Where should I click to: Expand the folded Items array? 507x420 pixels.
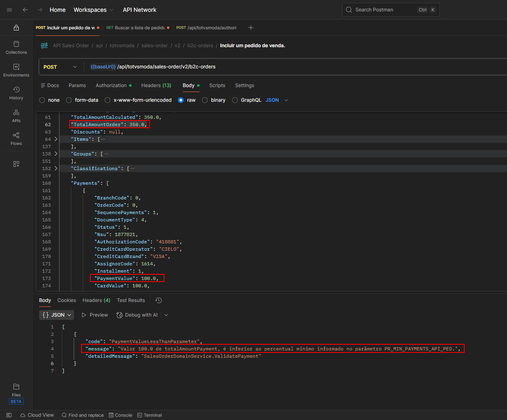point(56,139)
